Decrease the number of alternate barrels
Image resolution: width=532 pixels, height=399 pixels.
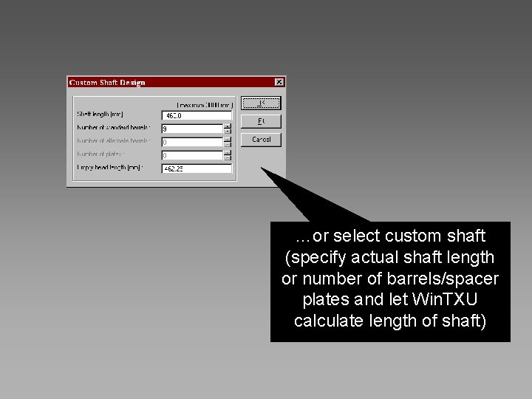point(228,145)
